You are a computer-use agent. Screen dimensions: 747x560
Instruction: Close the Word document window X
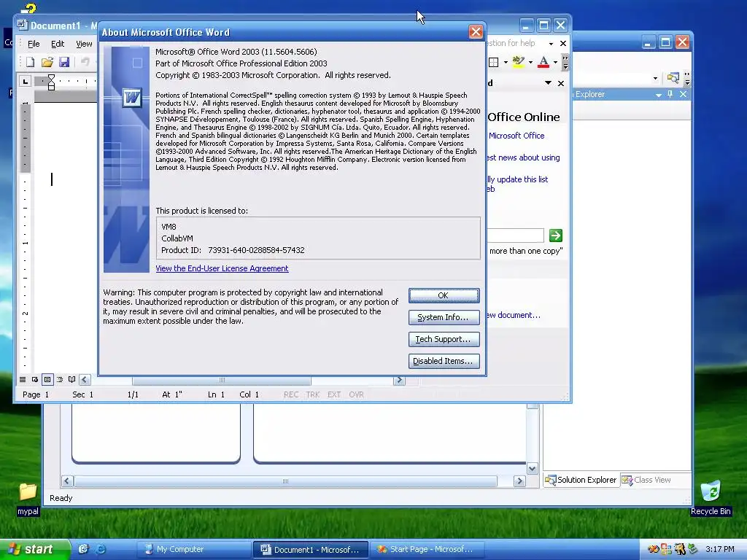point(563,43)
